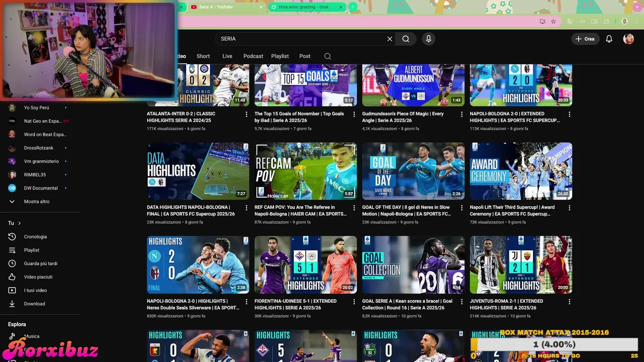Viewport: 644px width, 362px height.
Task: Open options for GOAL OF THE DAY video
Action: (x=462, y=208)
